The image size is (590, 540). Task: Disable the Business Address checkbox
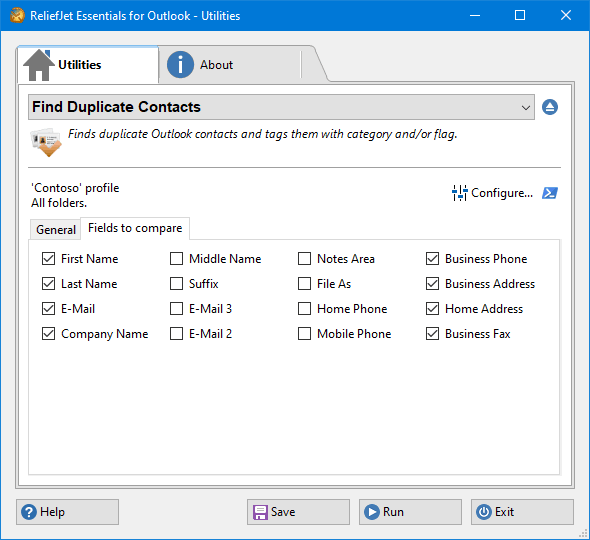(432, 284)
